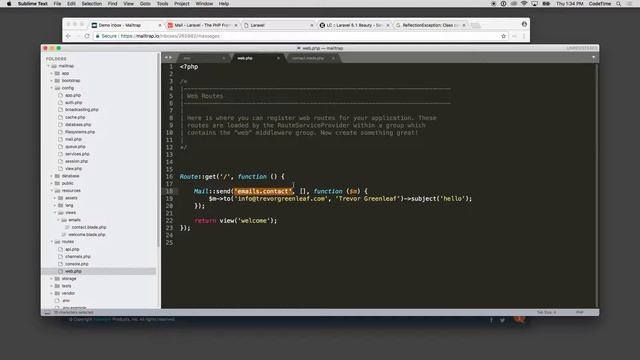Image resolution: width=640 pixels, height=360 pixels.
Task: Click the vendor folder icon
Action: point(57,293)
